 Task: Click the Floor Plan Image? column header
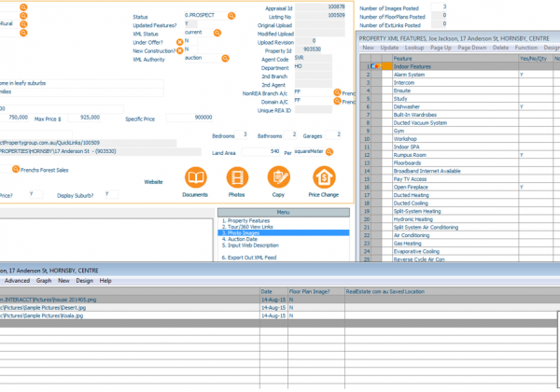point(316,291)
